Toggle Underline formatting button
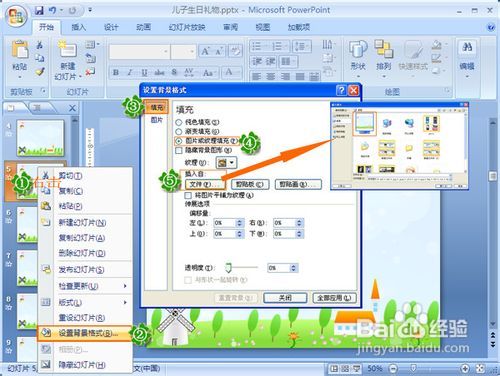This screenshot has height=376, width=500. 144,72
